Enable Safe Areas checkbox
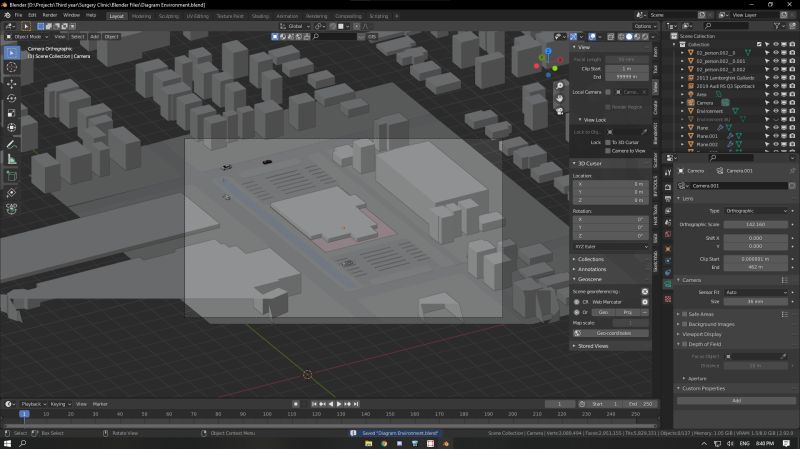800x449 pixels. (x=685, y=314)
